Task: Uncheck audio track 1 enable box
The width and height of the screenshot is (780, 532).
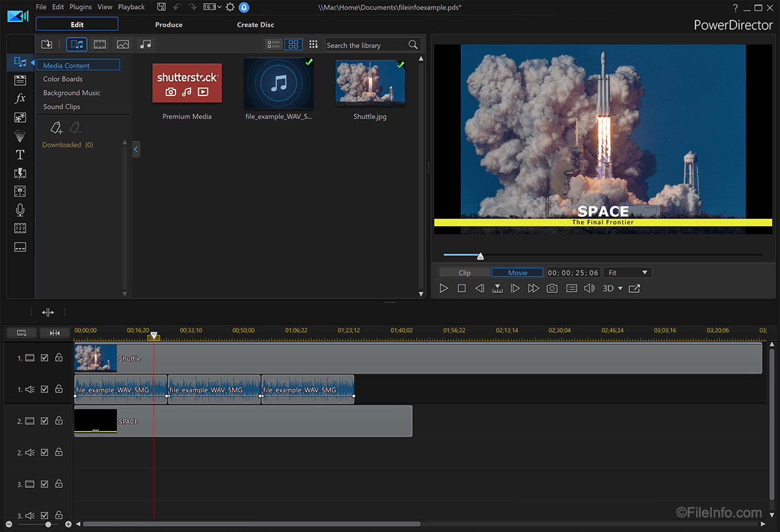Action: coord(45,389)
